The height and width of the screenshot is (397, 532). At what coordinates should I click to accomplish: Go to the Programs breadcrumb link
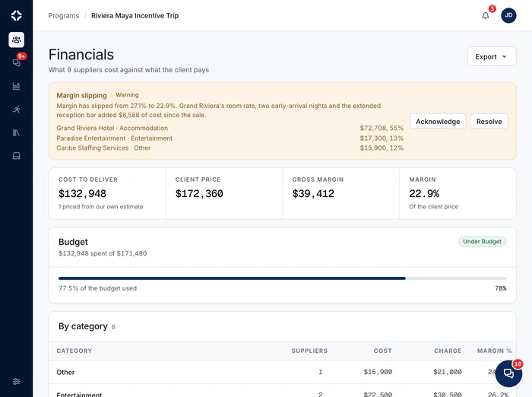63,16
